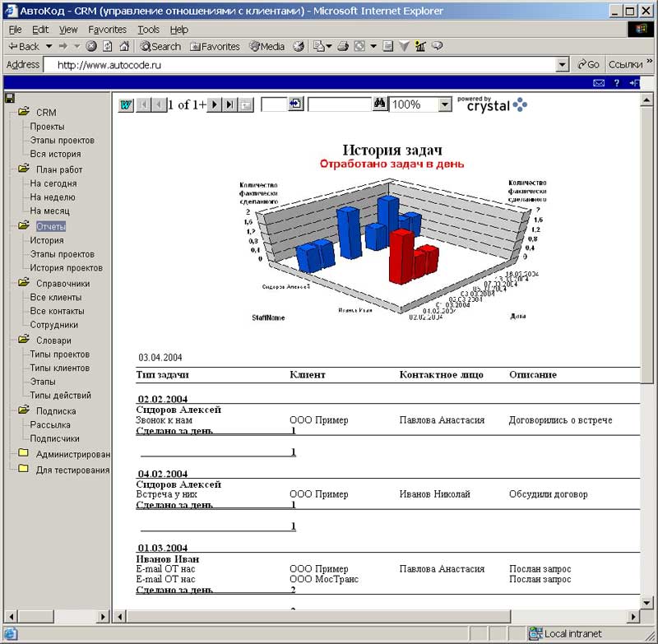The image size is (658, 644).
Task: Click the search text input field
Action: 338,104
